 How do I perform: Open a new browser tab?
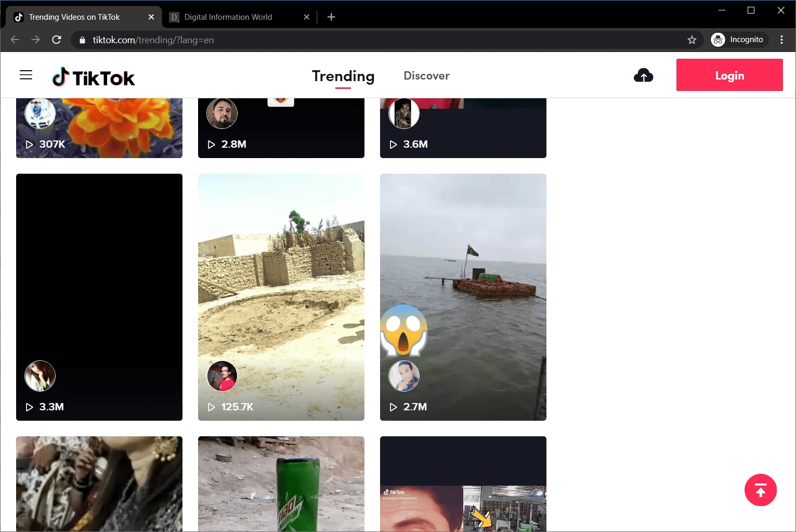331,17
